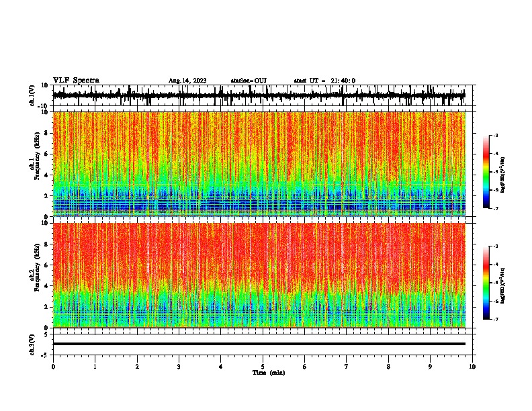Viewport: 532px width, 411px height.
Task: Click time axis tick label "4"
Action: click(221, 367)
